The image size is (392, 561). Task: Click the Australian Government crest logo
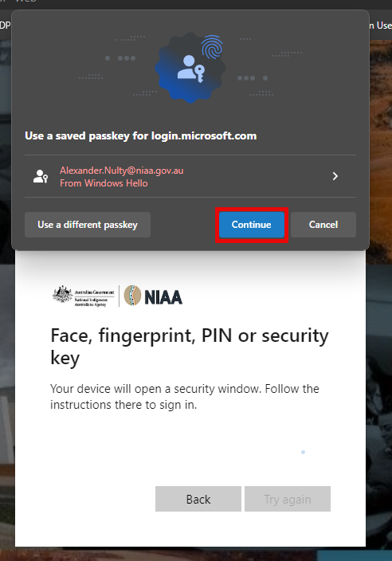(63, 294)
